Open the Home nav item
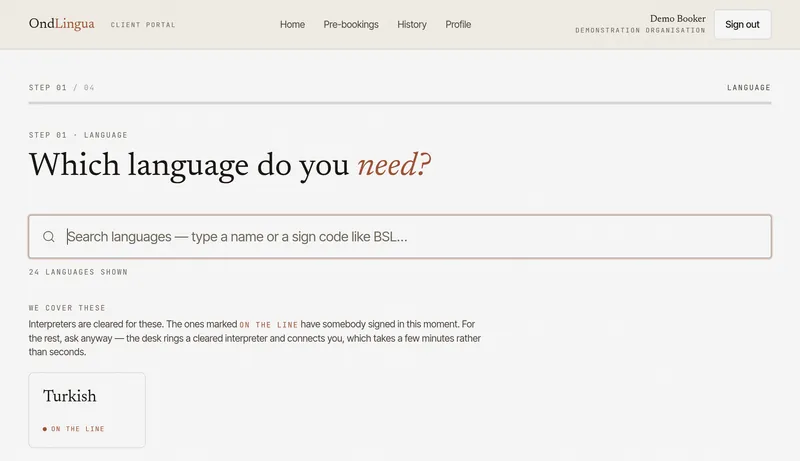 click(292, 24)
